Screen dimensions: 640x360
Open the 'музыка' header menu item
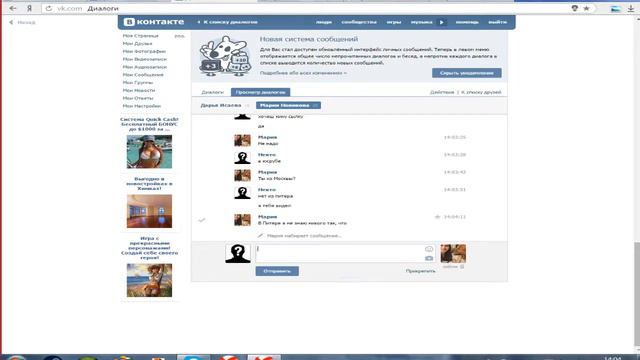(422, 22)
